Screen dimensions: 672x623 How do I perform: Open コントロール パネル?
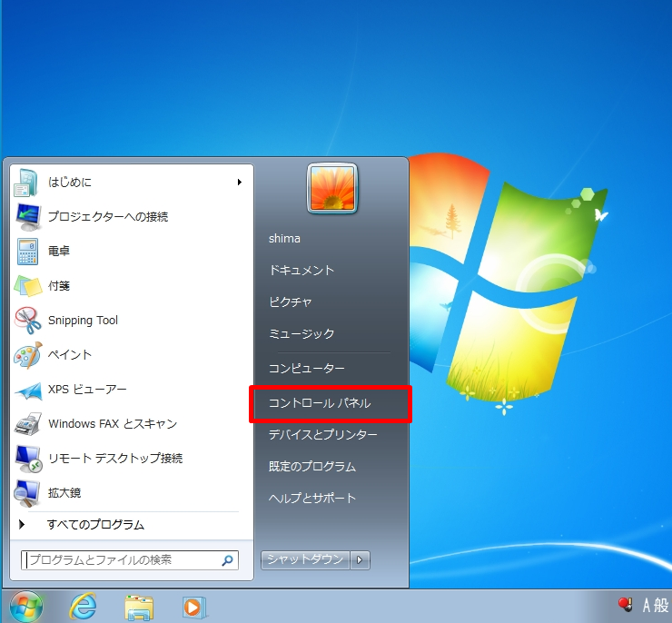(x=320, y=403)
